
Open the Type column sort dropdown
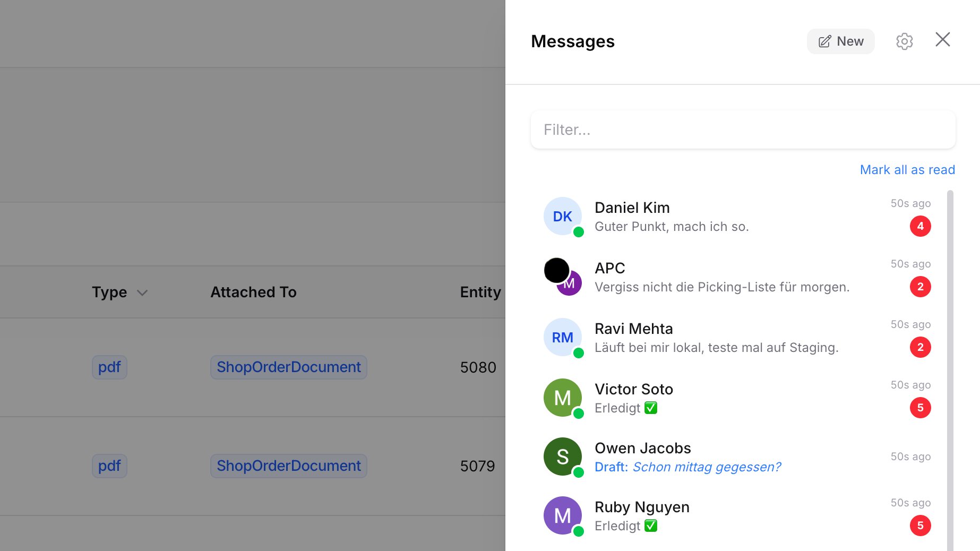[x=142, y=292]
